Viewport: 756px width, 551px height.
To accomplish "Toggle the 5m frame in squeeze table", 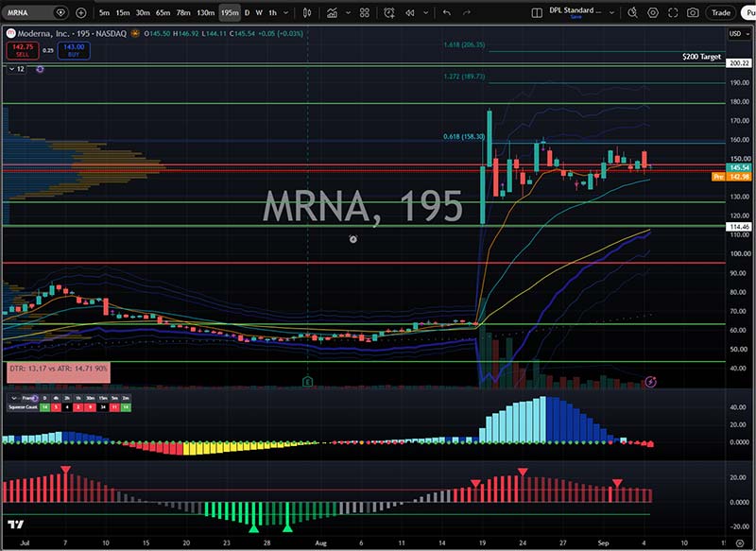I will (x=114, y=398).
